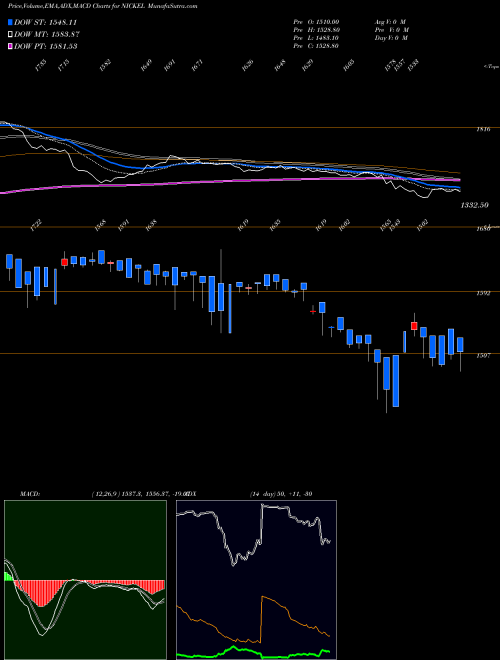Open the green MACD histogram panel
Viewport: 500px width, 660px height.
tap(85, 580)
